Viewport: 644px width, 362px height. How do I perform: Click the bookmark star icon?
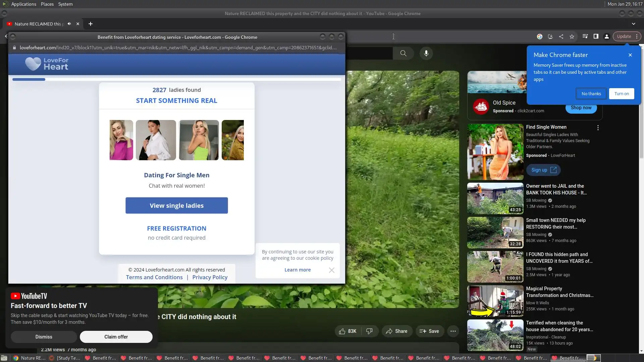(572, 37)
